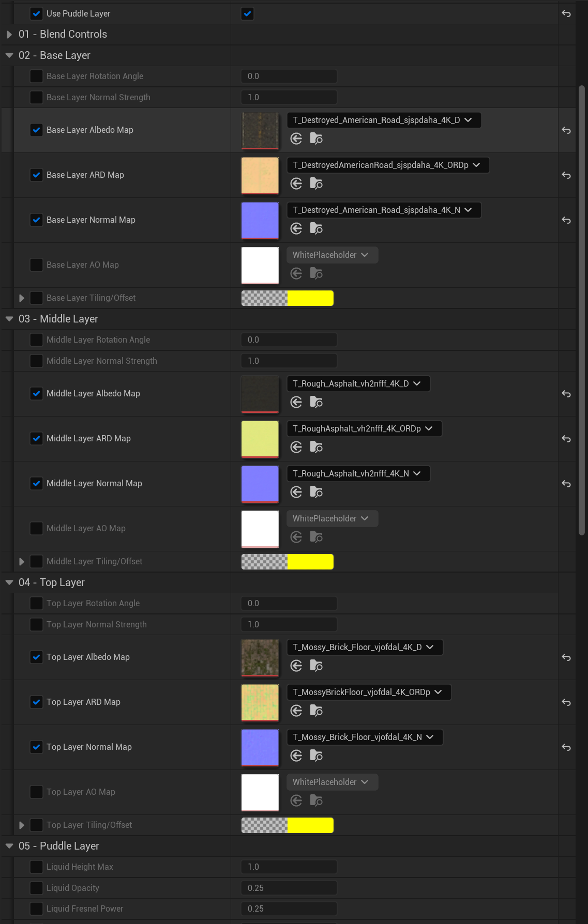
Task: Reset Middle Layer Albedo Map to default
Action: click(566, 394)
